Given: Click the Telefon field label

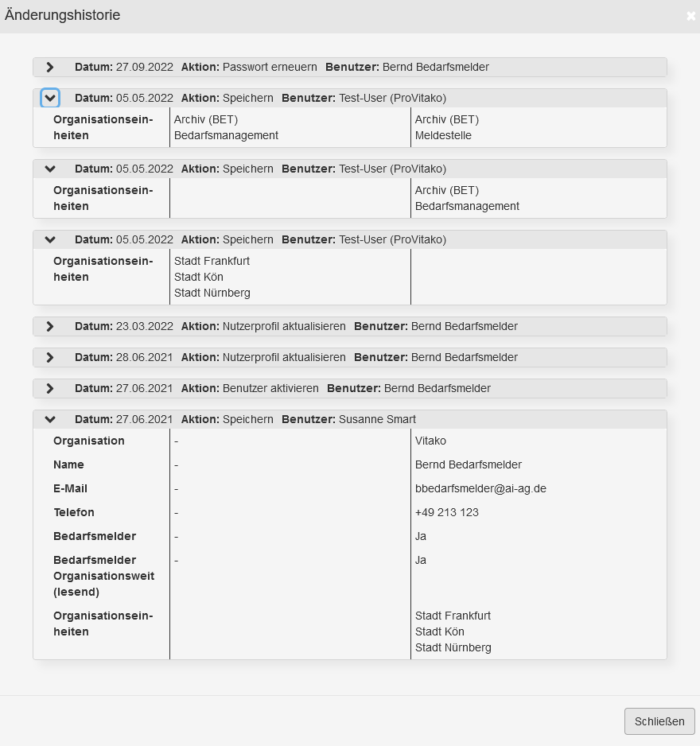Looking at the screenshot, I should coord(73,512).
